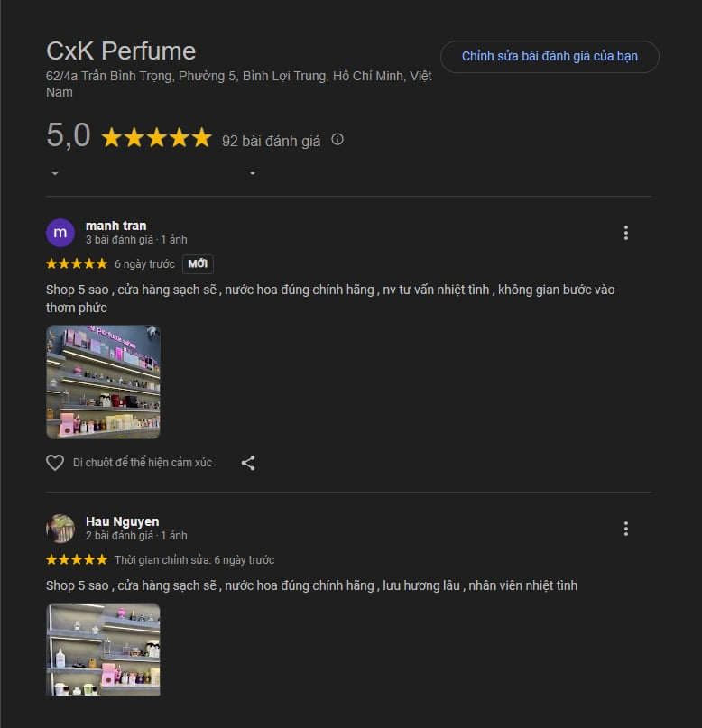Click the rating info icon beside 92 bài đánh giá
Screen dimensions: 702x728
point(337,139)
